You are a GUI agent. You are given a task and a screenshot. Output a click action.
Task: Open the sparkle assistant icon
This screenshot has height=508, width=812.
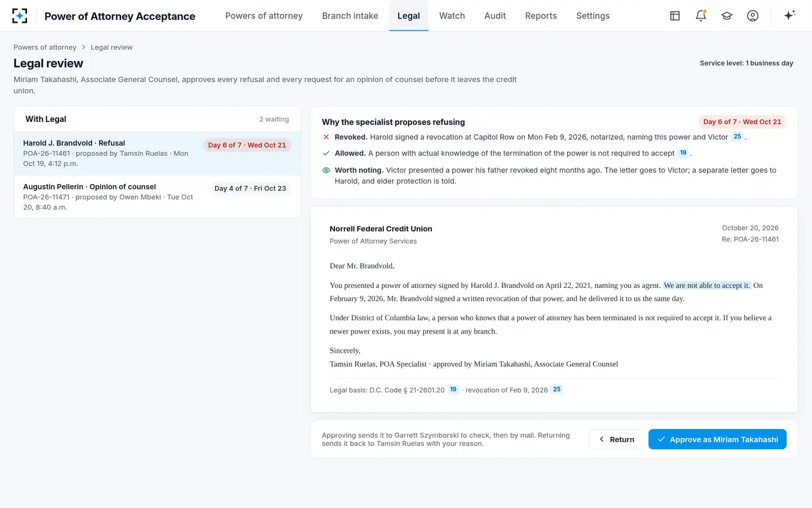click(x=789, y=15)
